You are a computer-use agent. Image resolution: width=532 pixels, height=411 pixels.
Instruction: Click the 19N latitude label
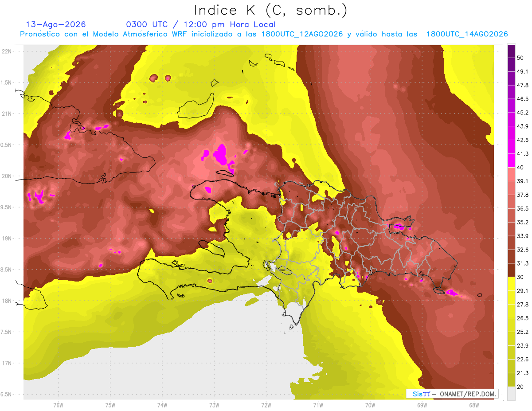tap(6, 239)
